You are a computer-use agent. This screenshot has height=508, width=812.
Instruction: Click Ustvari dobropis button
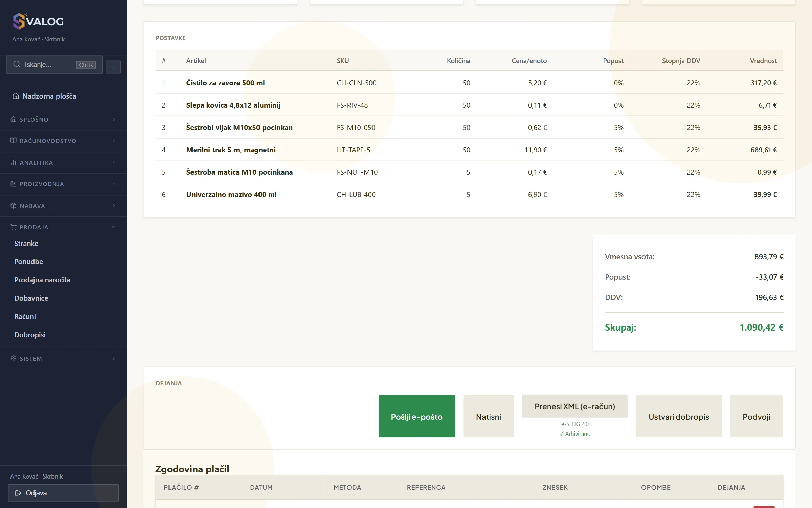coord(679,416)
